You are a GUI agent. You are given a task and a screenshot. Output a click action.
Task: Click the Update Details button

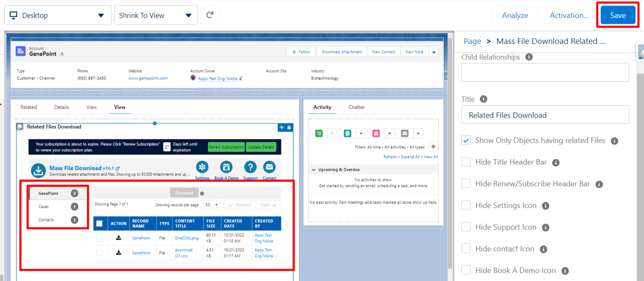261,147
